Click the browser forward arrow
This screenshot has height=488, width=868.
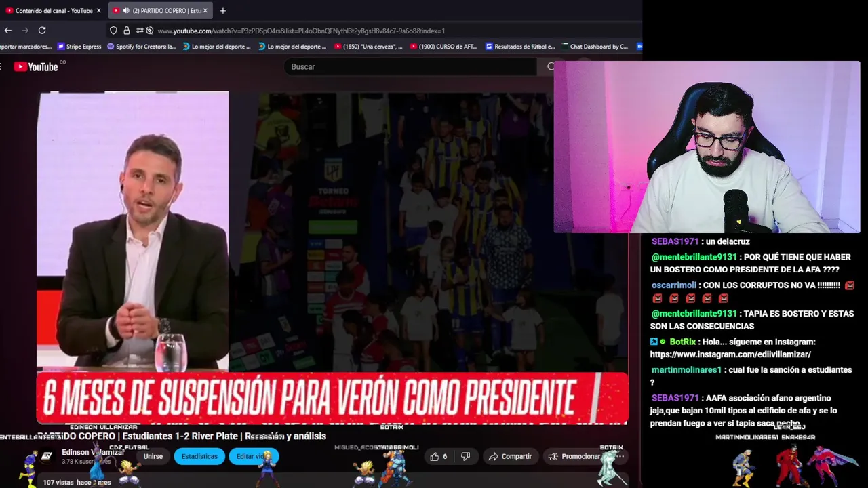[25, 30]
